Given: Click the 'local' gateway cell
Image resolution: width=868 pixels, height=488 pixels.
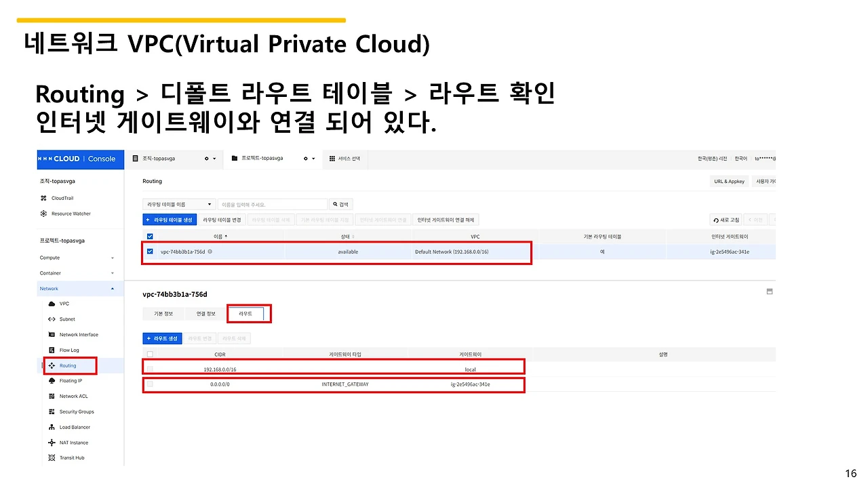Looking at the screenshot, I should click(471, 369).
